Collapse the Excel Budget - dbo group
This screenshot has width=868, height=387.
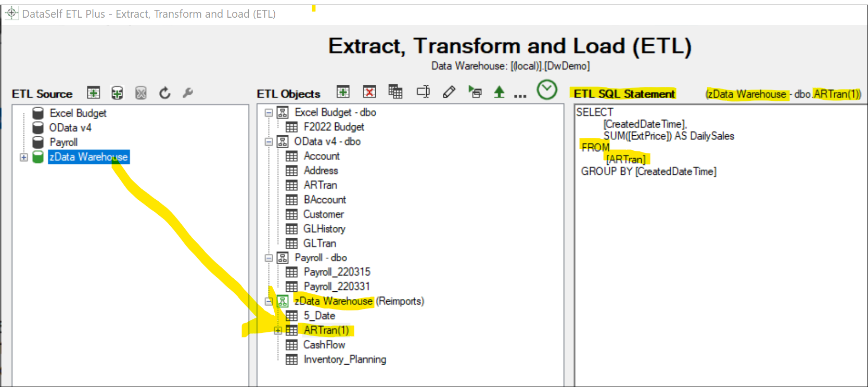269,112
